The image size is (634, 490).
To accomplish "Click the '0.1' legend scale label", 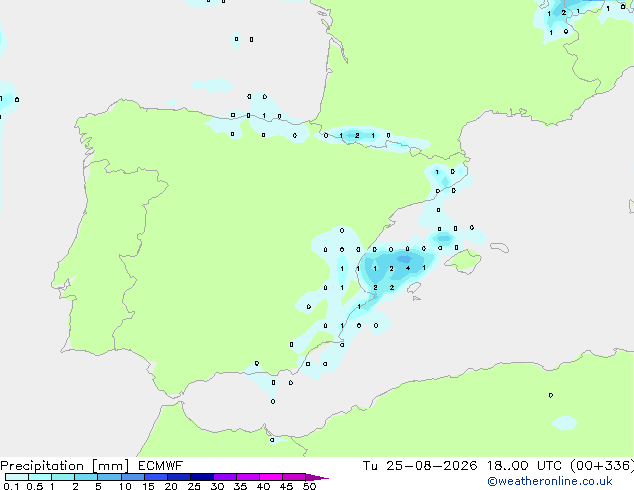I will point(11,486).
